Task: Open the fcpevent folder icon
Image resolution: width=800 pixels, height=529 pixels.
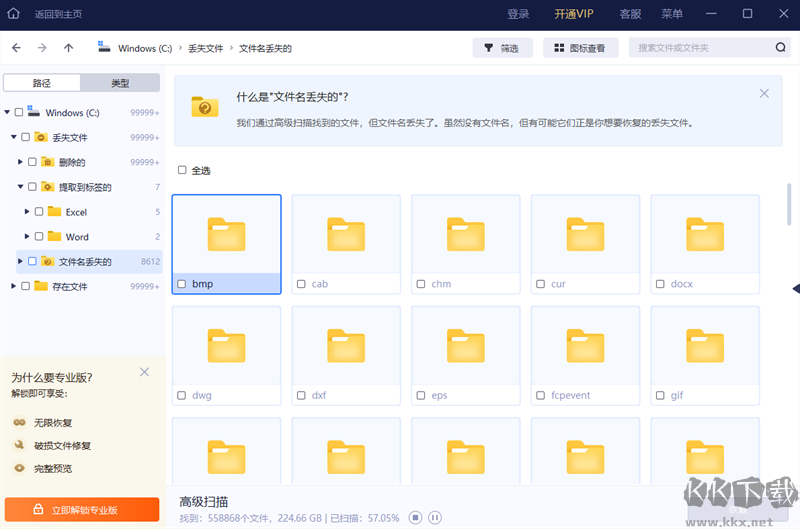Action: 585,346
